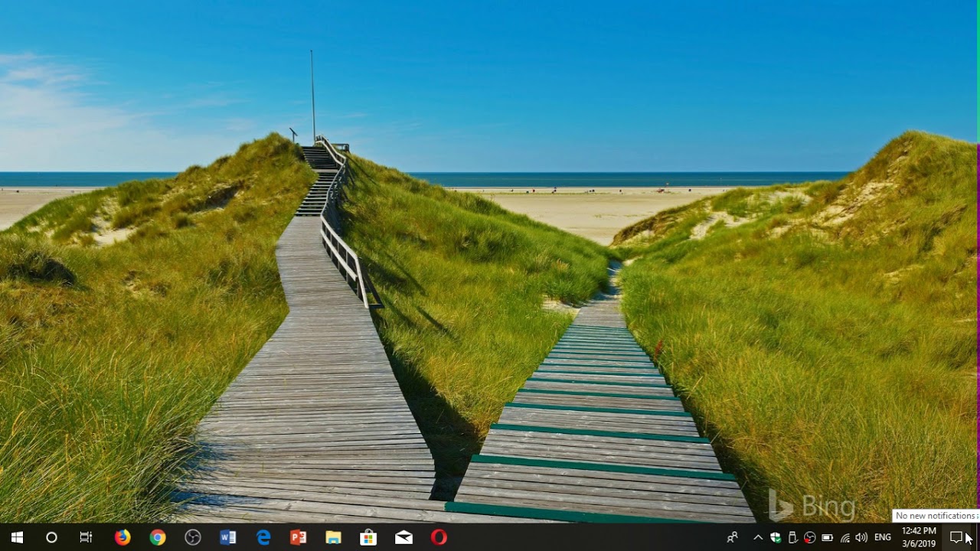The image size is (980, 551).
Task: Open Microsoft Word
Action: (x=227, y=537)
